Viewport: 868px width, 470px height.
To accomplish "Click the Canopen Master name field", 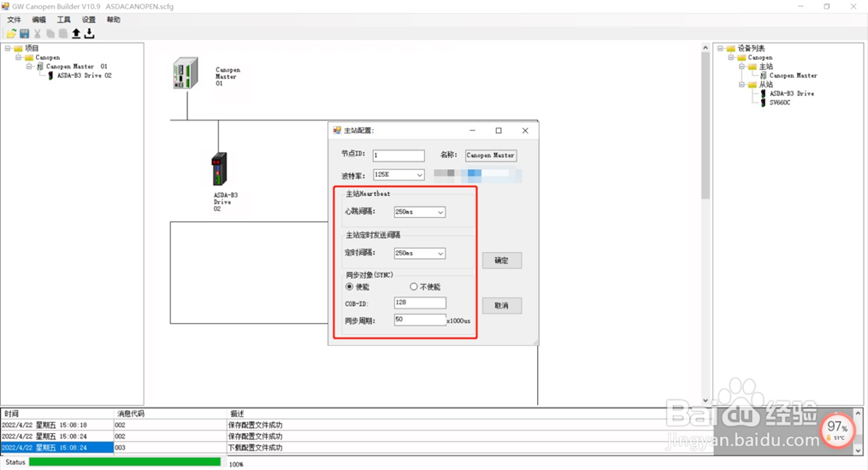I will point(491,156).
